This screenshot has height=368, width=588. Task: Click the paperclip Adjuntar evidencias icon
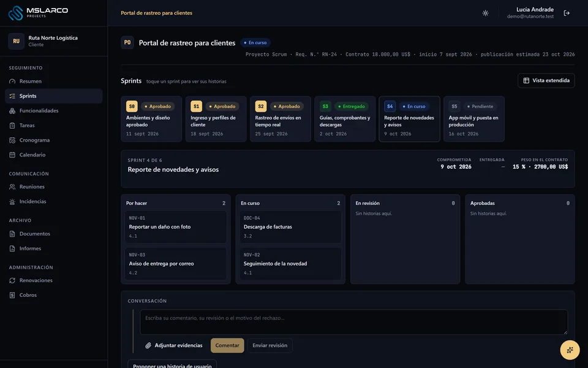click(148, 345)
